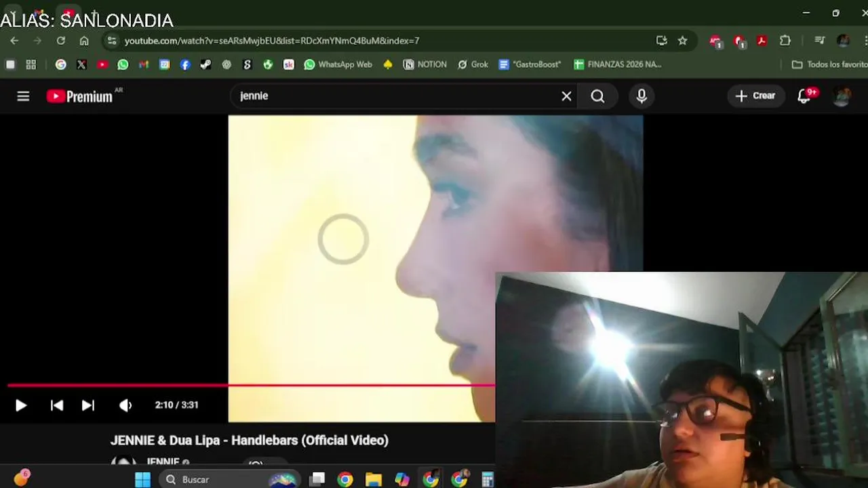
Task: Open the apps grid bookmark
Action: 31,64
